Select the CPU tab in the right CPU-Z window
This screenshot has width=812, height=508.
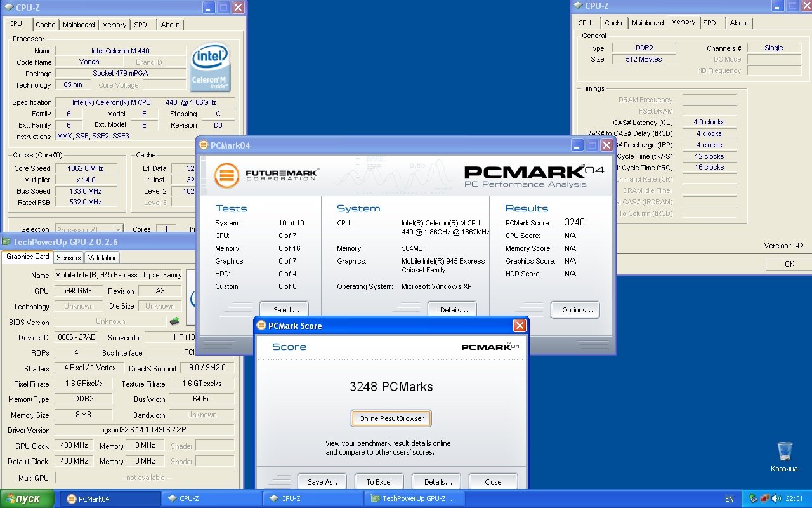point(584,23)
